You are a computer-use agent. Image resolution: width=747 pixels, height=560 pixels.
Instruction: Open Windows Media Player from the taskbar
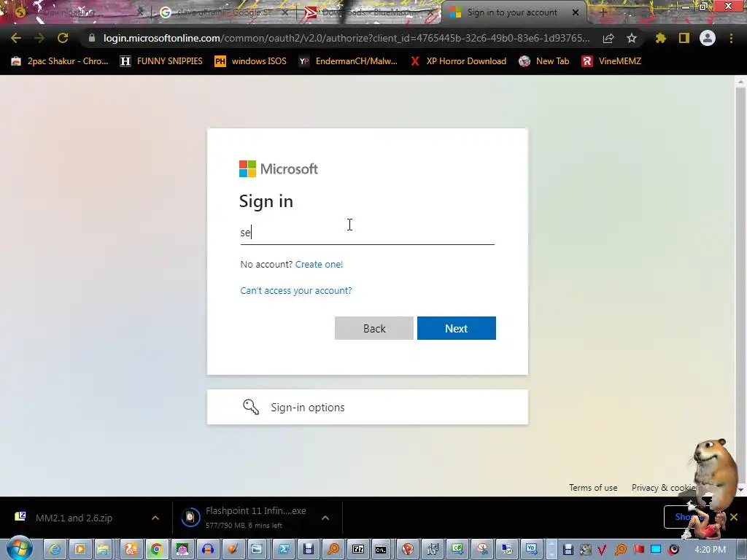[x=80, y=550]
